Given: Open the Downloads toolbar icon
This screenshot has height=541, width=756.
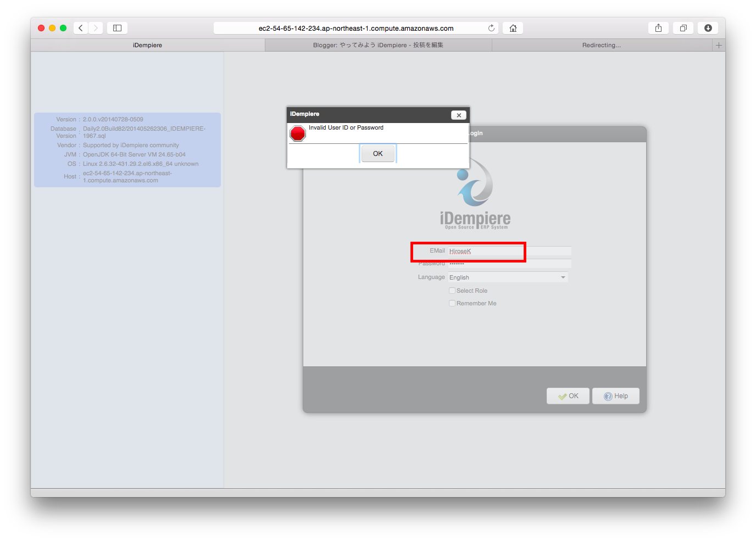Looking at the screenshot, I should point(708,28).
